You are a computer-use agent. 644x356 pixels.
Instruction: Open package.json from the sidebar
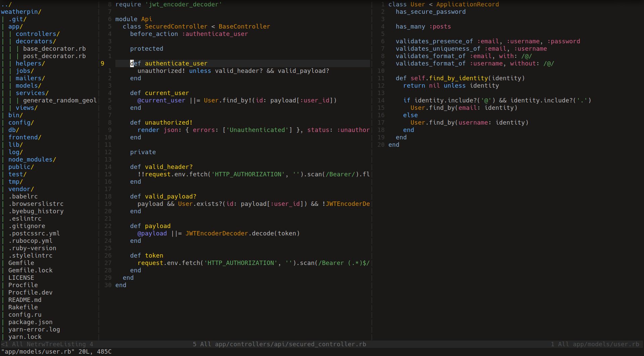[x=30, y=322]
